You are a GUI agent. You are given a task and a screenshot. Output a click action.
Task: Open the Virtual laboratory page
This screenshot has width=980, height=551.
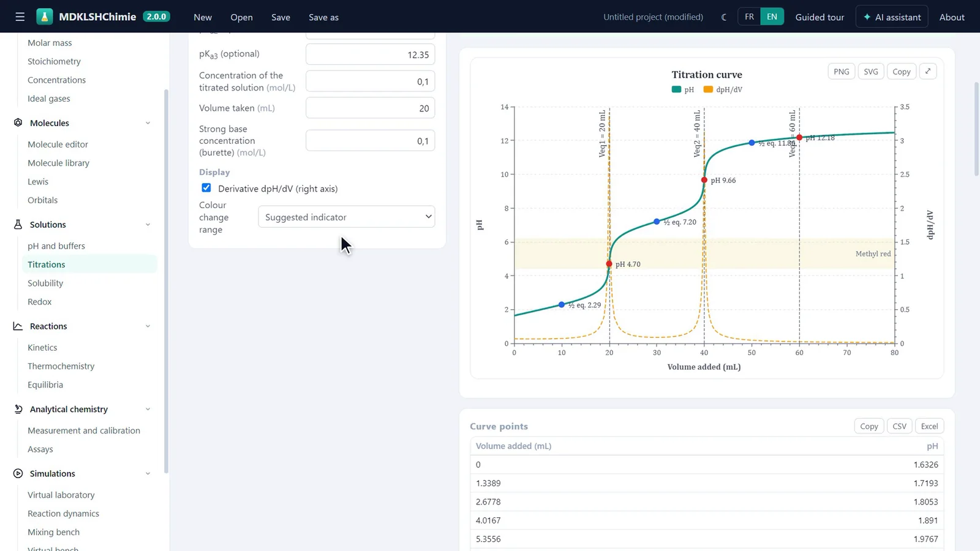61,495
